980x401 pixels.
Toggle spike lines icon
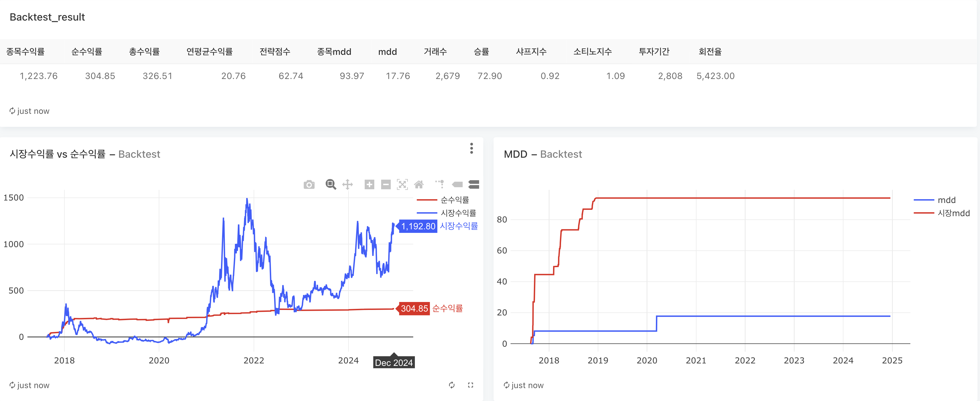[440, 185]
